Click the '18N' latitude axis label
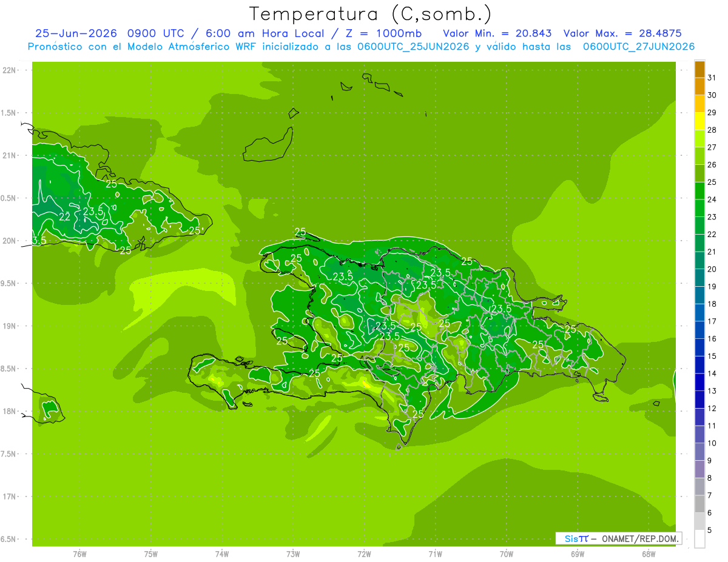This screenshot has height=562, width=728. pyautogui.click(x=10, y=412)
